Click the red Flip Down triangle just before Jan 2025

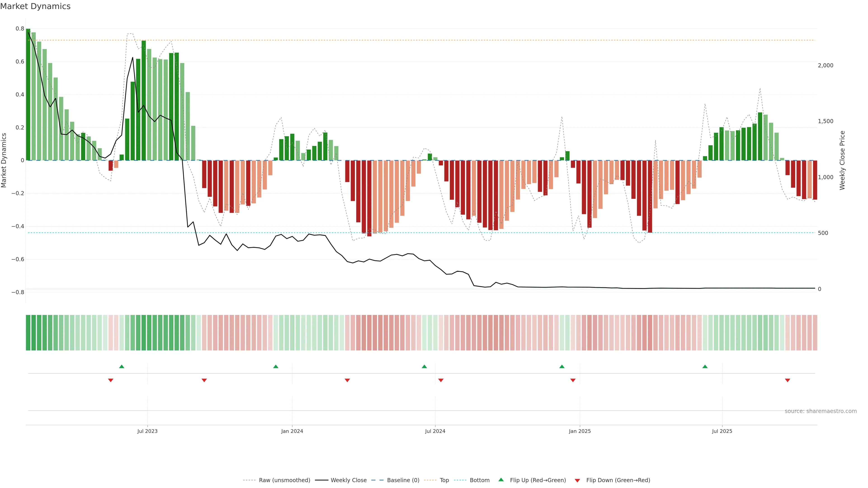click(x=573, y=380)
